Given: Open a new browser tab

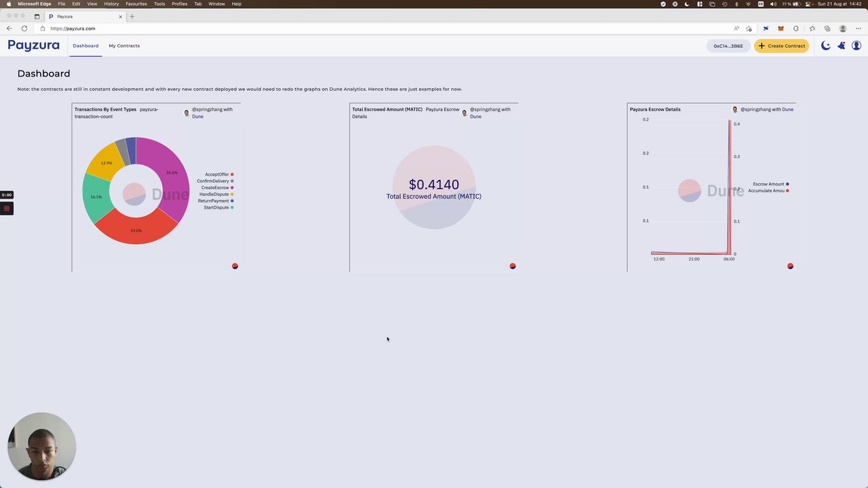Looking at the screenshot, I should click(x=132, y=16).
